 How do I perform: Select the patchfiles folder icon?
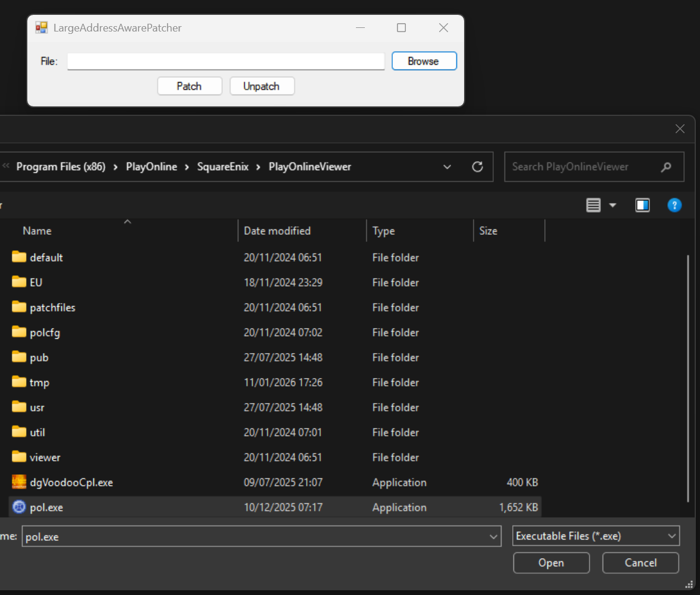[x=19, y=307]
